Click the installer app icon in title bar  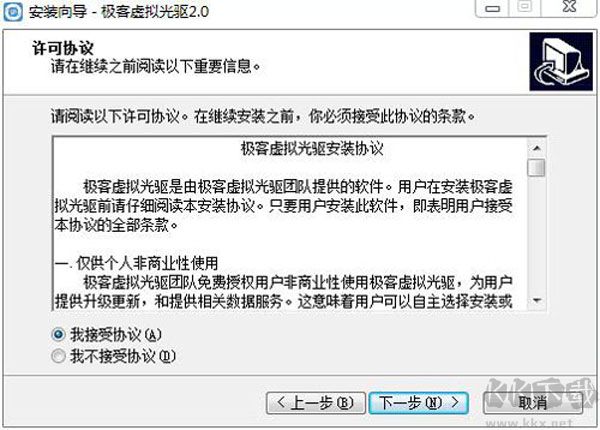[12, 11]
